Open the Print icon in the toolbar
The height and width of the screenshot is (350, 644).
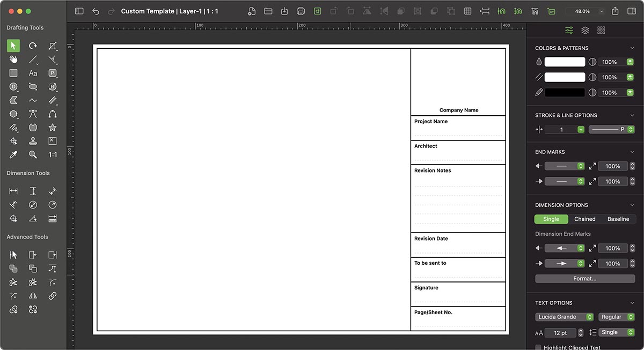301,11
